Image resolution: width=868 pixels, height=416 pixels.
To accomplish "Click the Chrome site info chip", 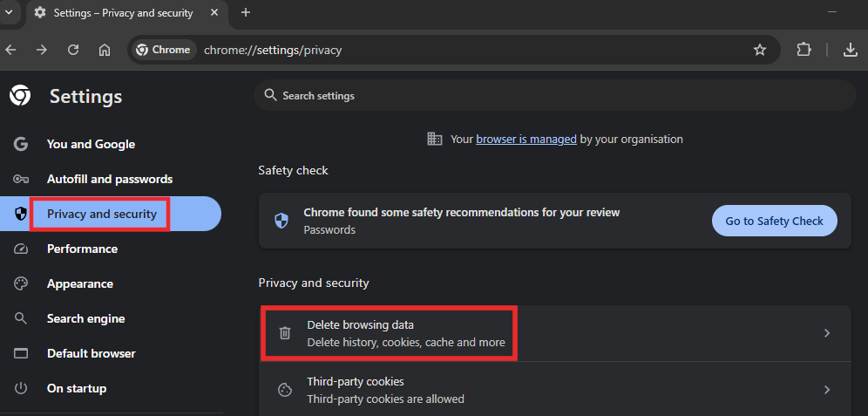I will (165, 50).
